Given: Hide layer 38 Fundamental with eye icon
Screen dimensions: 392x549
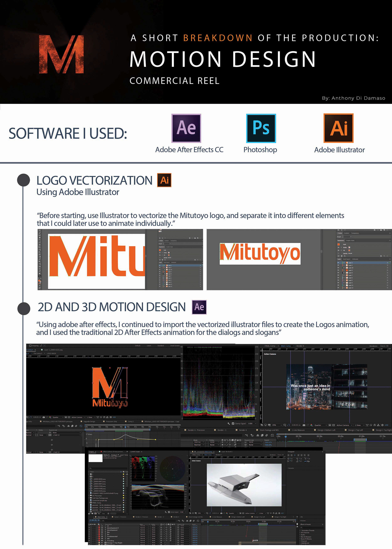Looking at the screenshot, I should coord(89,537).
